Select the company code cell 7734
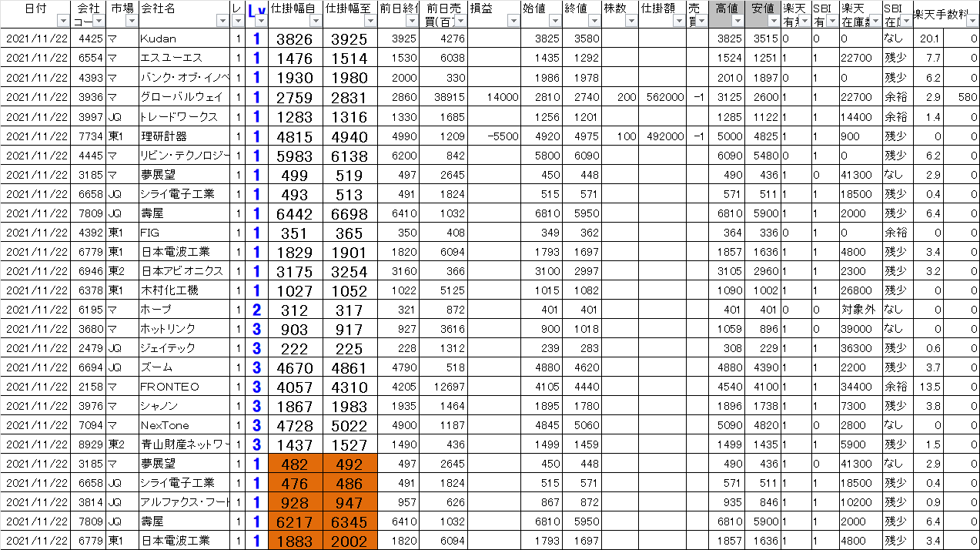 pyautogui.click(x=89, y=136)
